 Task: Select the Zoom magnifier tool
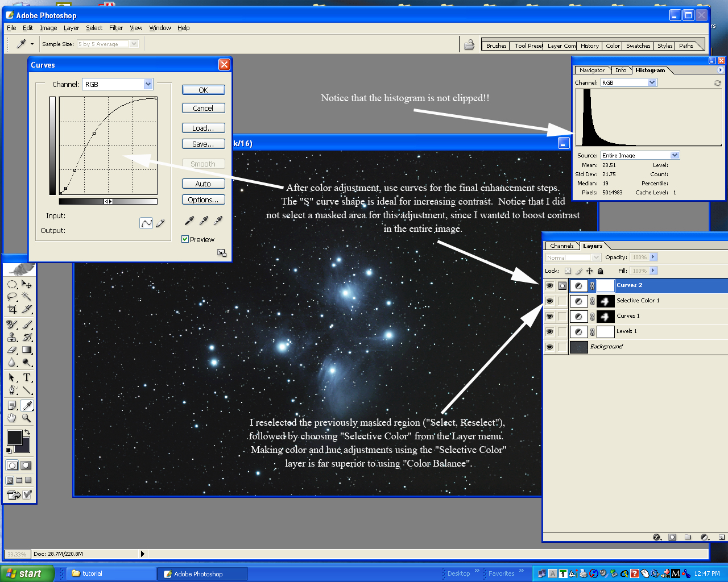(x=27, y=418)
